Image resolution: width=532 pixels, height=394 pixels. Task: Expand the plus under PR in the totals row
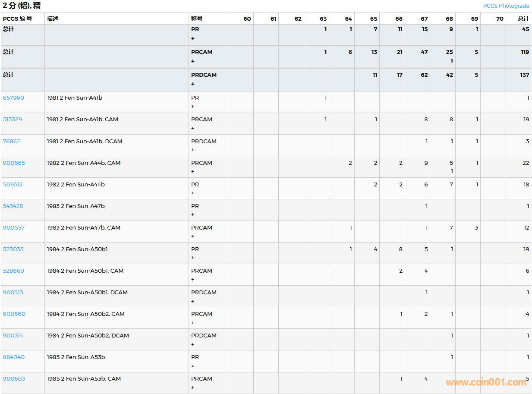[x=193, y=38]
